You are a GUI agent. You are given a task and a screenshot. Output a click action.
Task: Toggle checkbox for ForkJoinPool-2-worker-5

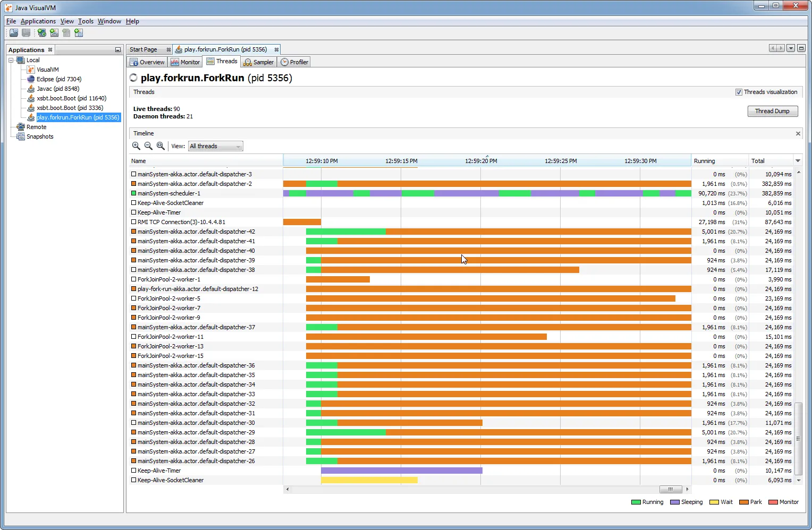pyautogui.click(x=133, y=298)
